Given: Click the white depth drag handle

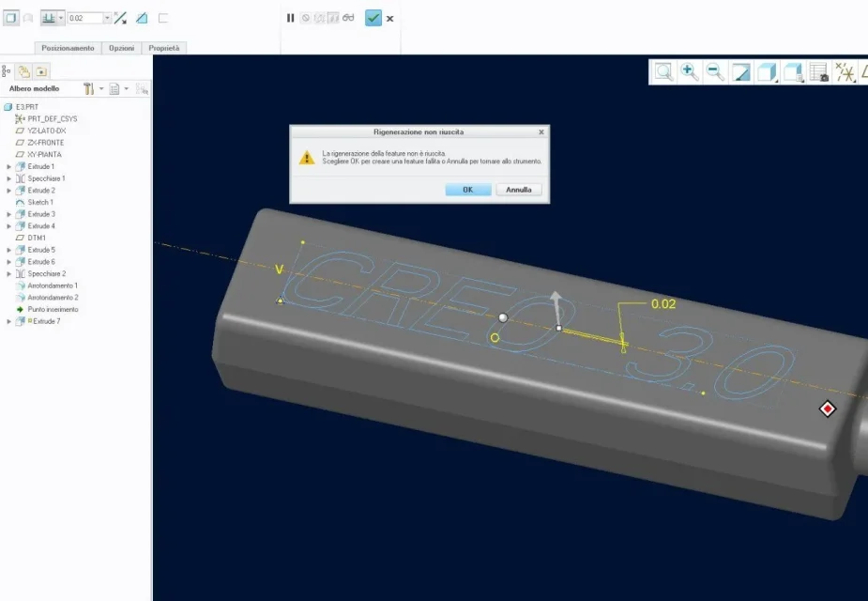Looking at the screenshot, I should 503,318.
